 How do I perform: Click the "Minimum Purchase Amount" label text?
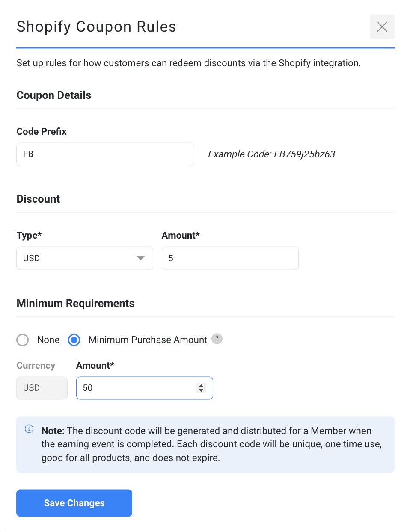148,340
